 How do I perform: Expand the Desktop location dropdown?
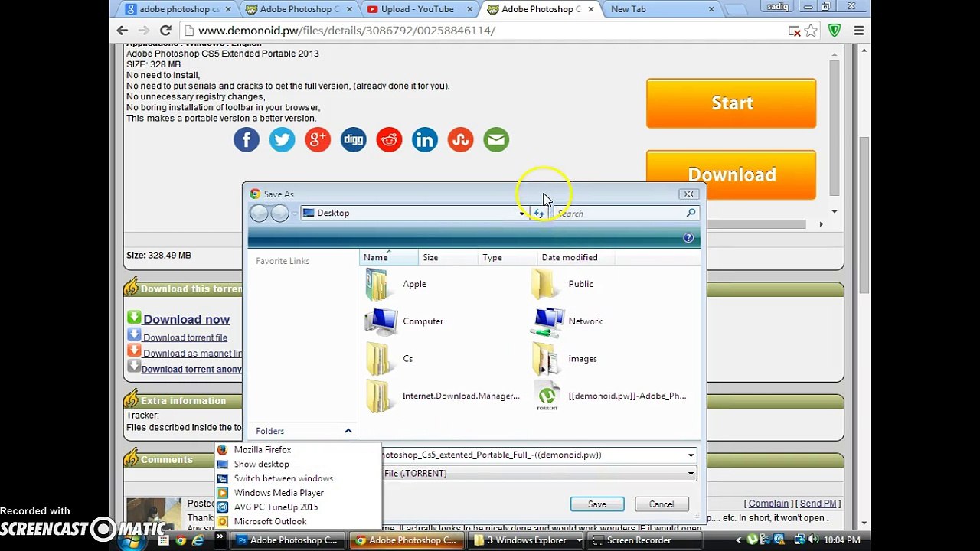pos(522,214)
